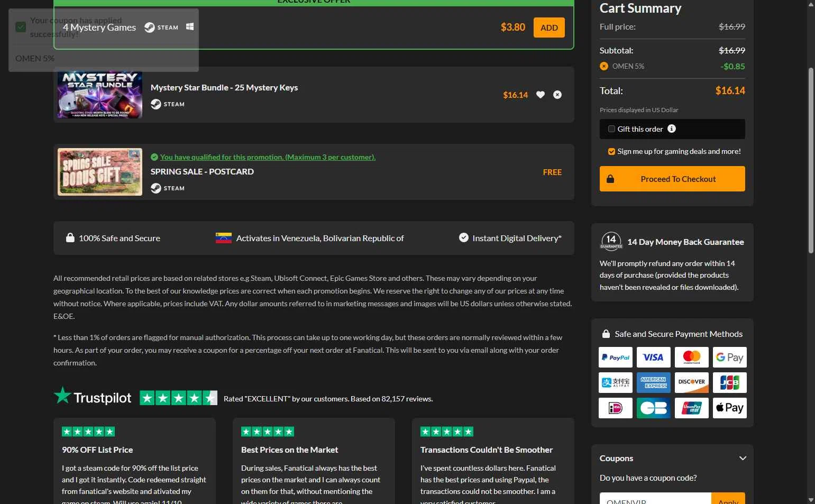Remove the OMEN 5% coupon
The width and height of the screenshot is (815, 504).
click(x=604, y=66)
